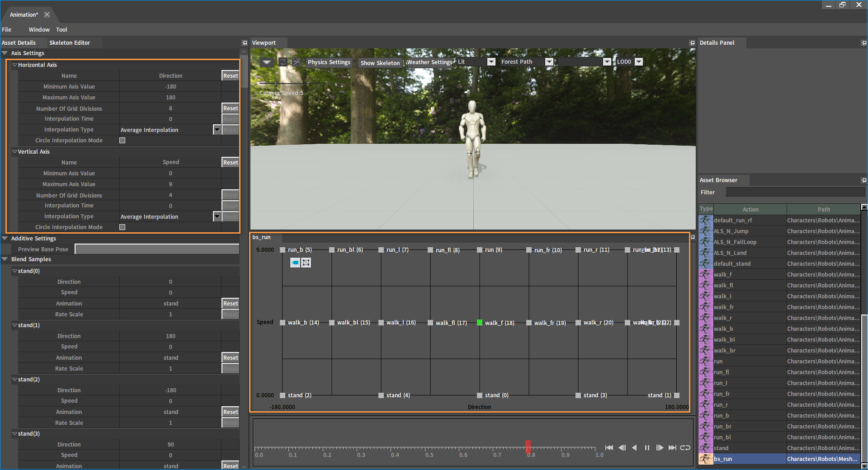Click the grid fit icon in bs_run grid

306,263
